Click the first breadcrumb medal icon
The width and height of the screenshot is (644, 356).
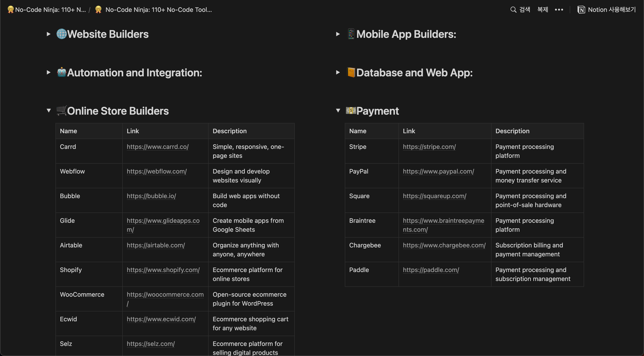(x=11, y=9)
